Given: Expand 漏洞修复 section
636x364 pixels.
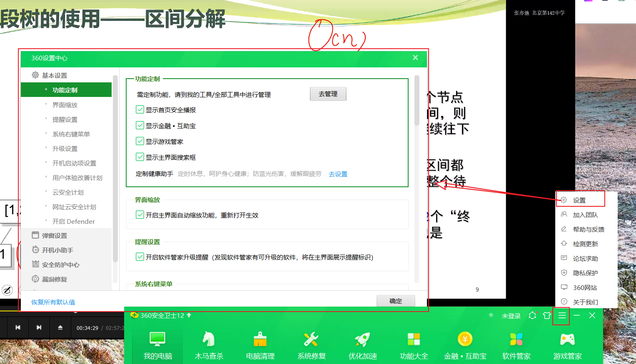Looking at the screenshot, I should [67, 279].
